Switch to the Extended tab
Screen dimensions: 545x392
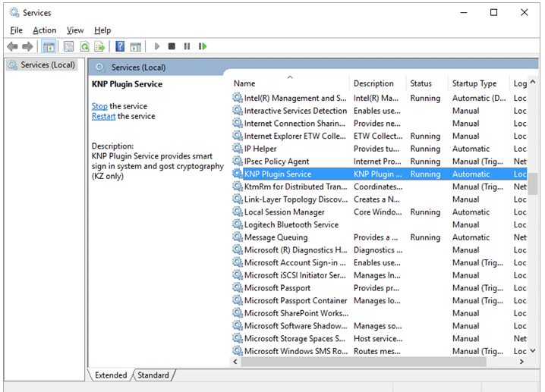point(111,375)
